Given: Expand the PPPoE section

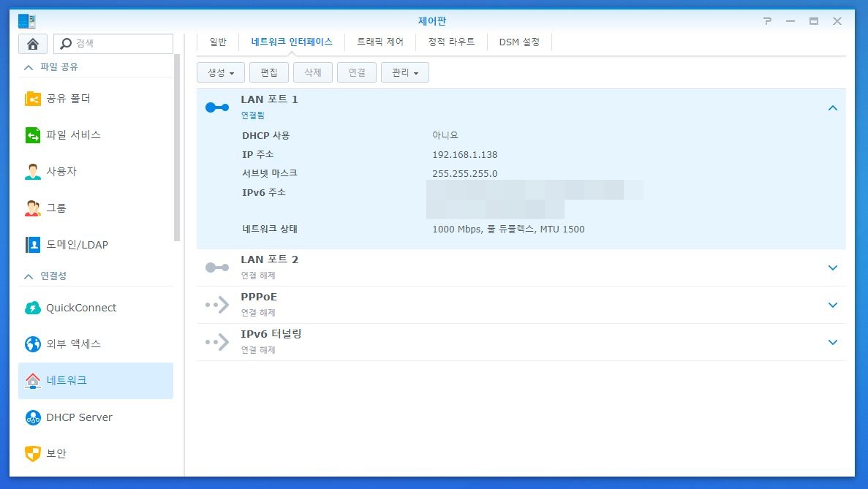Looking at the screenshot, I should click(x=832, y=305).
